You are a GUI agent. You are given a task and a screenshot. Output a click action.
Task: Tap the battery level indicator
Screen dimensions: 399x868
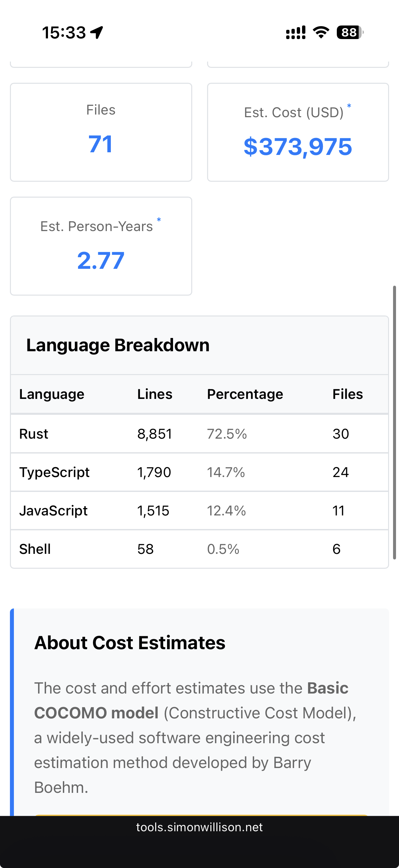tap(350, 33)
